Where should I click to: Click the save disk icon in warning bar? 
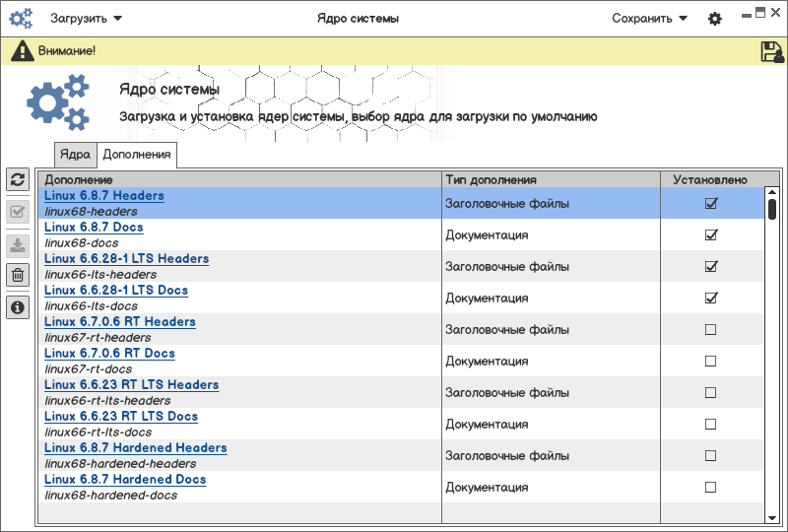(x=772, y=52)
